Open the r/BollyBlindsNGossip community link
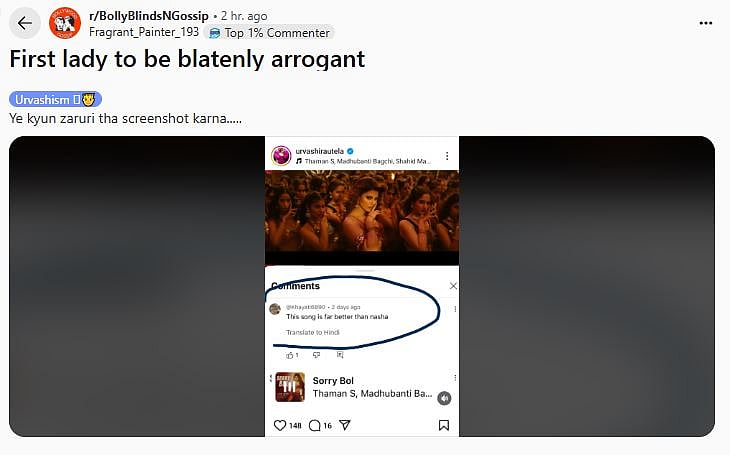 pyautogui.click(x=149, y=16)
